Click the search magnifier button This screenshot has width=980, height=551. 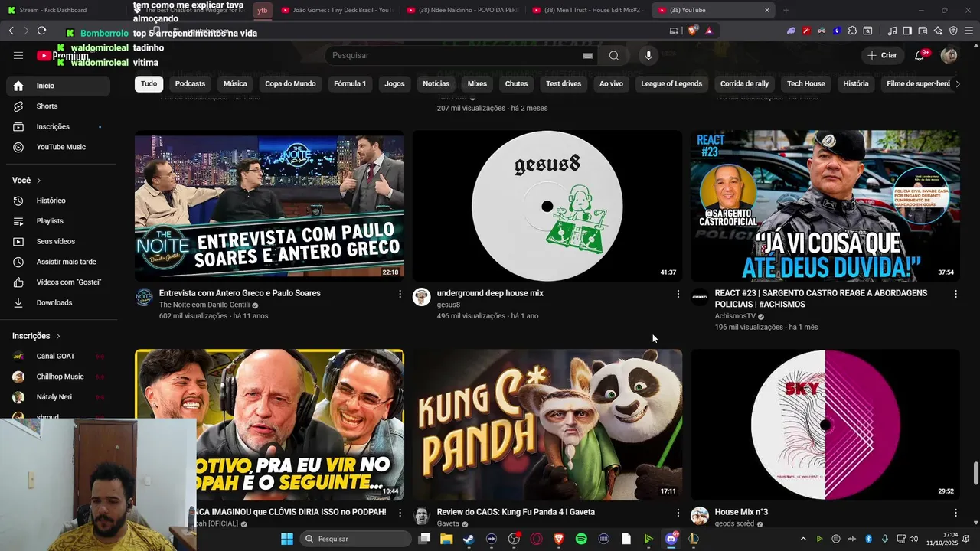[613, 55]
